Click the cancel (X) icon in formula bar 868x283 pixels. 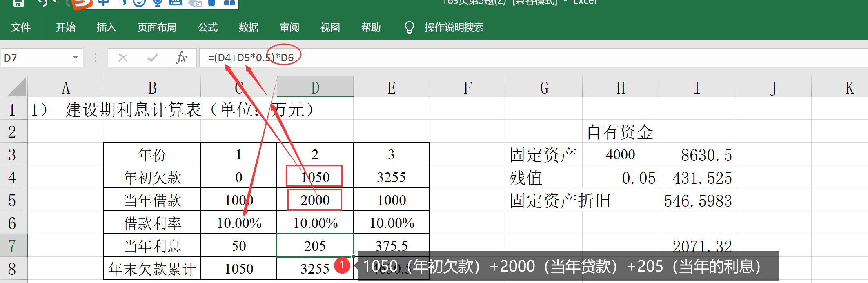[x=122, y=58]
